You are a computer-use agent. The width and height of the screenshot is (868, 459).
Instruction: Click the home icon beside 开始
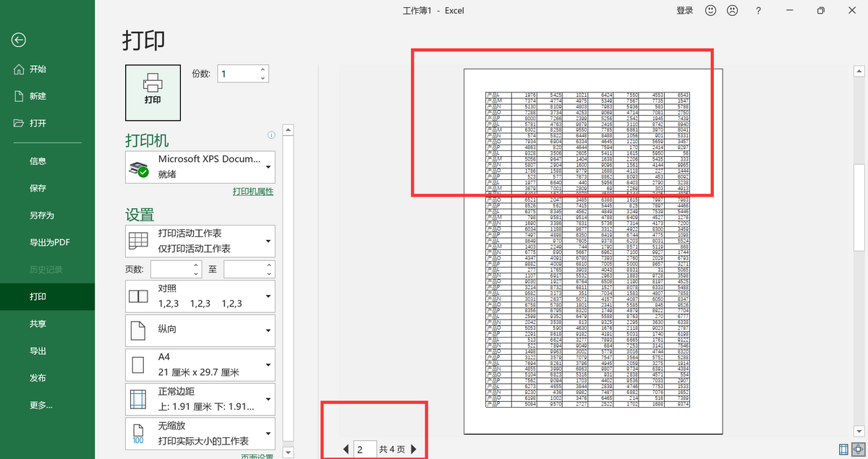pos(19,69)
